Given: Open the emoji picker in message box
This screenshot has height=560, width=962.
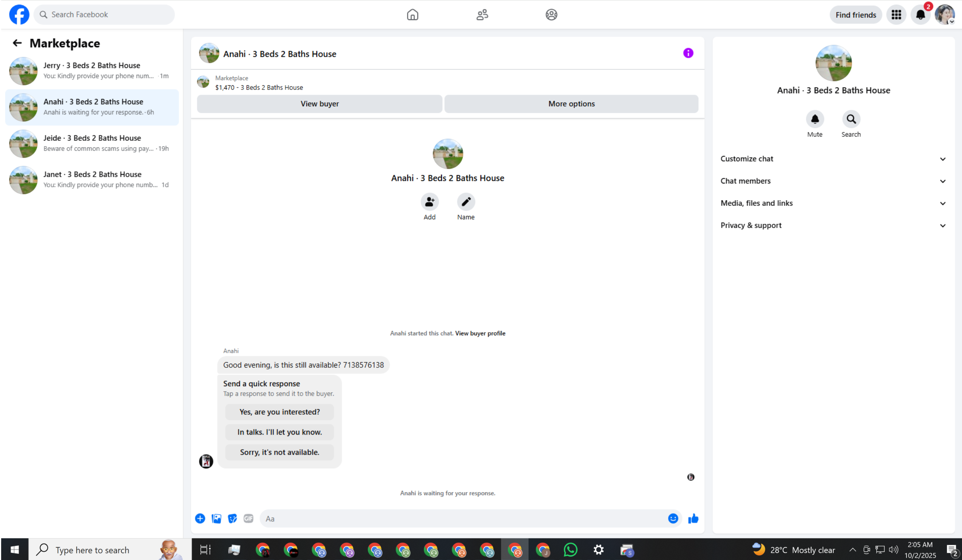Looking at the screenshot, I should (673, 518).
